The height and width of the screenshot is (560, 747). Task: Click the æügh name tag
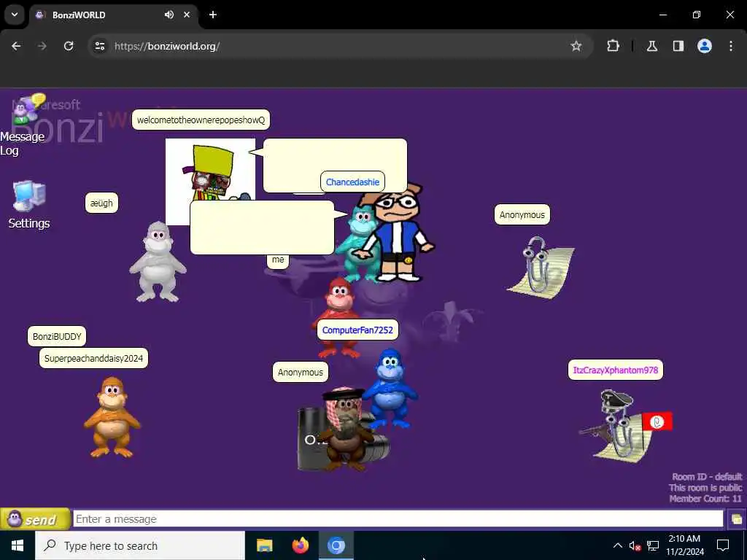tap(101, 203)
